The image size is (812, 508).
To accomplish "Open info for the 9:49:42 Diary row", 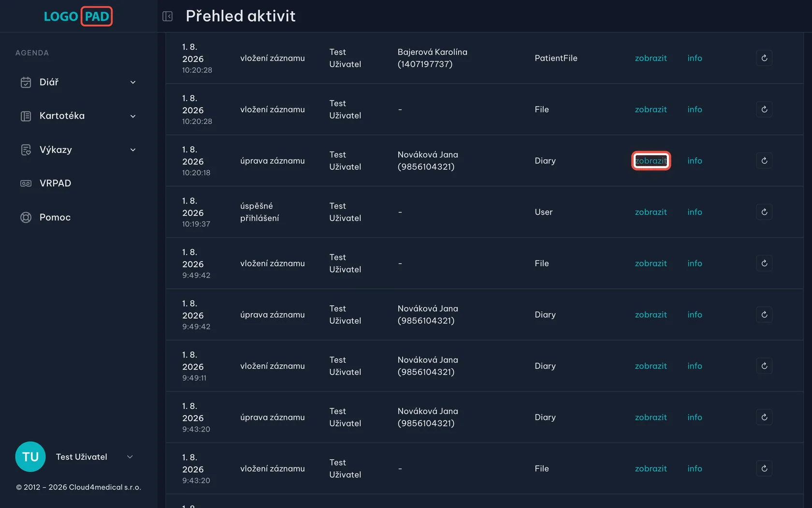I will click(x=695, y=314).
